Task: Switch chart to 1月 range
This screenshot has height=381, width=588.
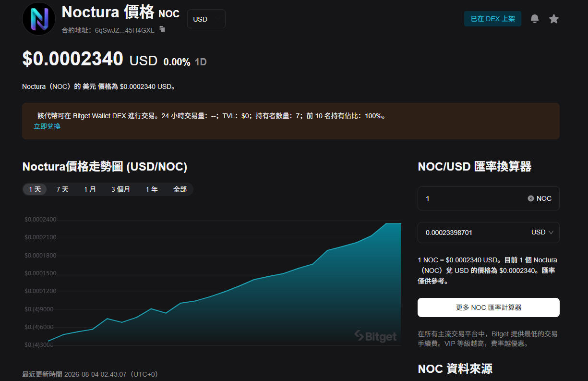Action: click(x=90, y=189)
